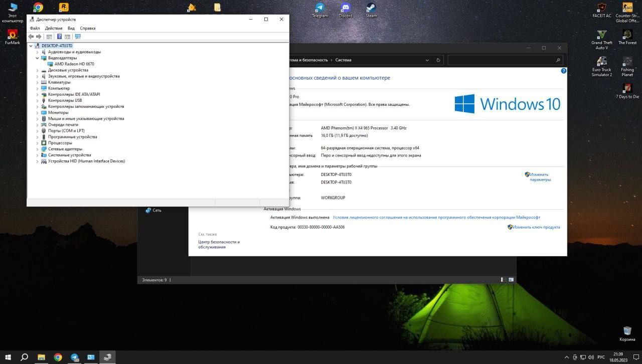Open the Вид menu
Image resolution: width=642 pixels, height=364 pixels.
pyautogui.click(x=71, y=29)
